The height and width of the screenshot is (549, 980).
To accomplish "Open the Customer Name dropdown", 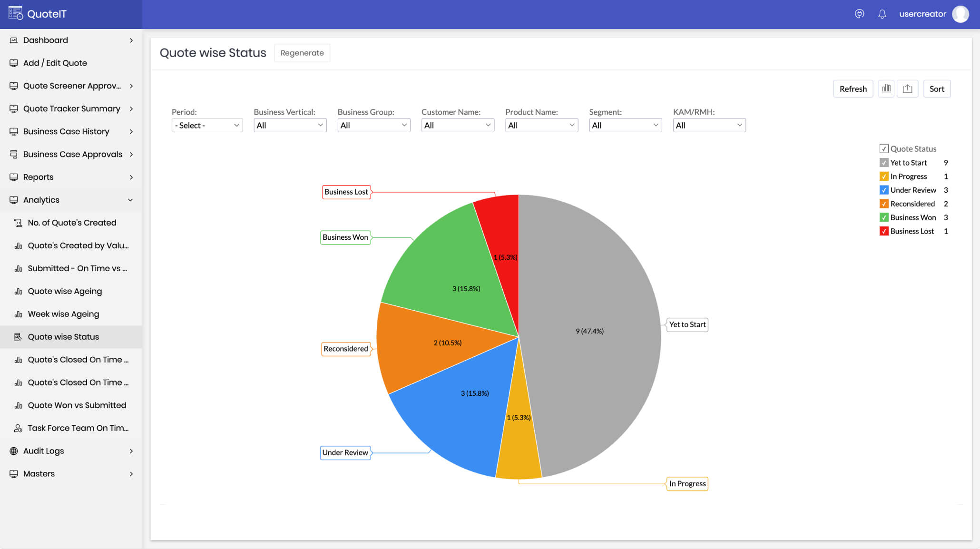I will coord(457,126).
